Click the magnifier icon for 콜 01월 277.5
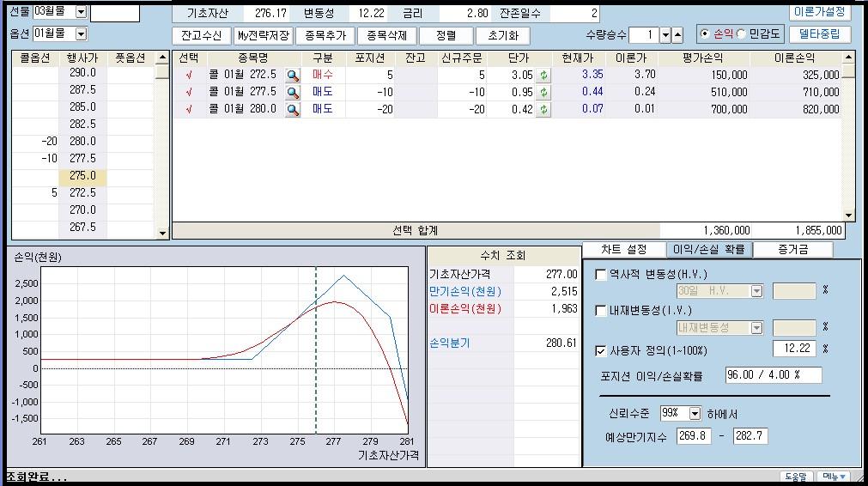The image size is (868, 486). click(293, 92)
